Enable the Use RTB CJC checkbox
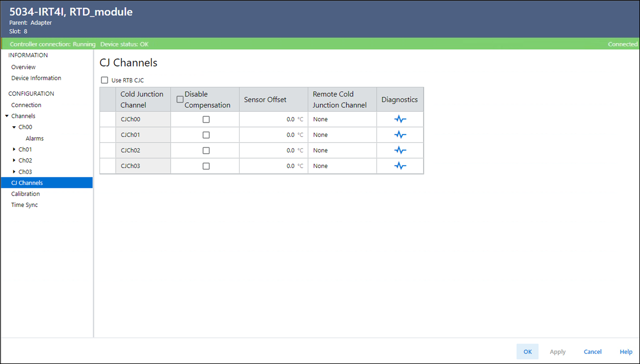This screenshot has height=364, width=640. click(104, 80)
